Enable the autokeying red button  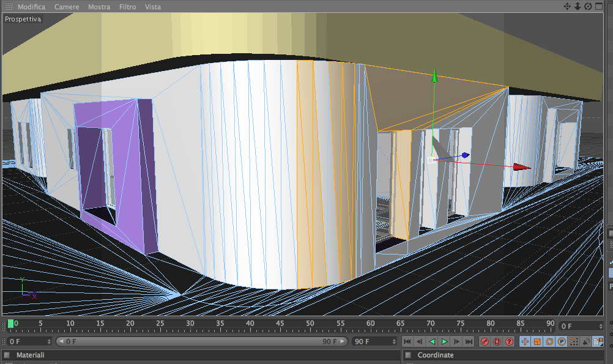(x=497, y=341)
